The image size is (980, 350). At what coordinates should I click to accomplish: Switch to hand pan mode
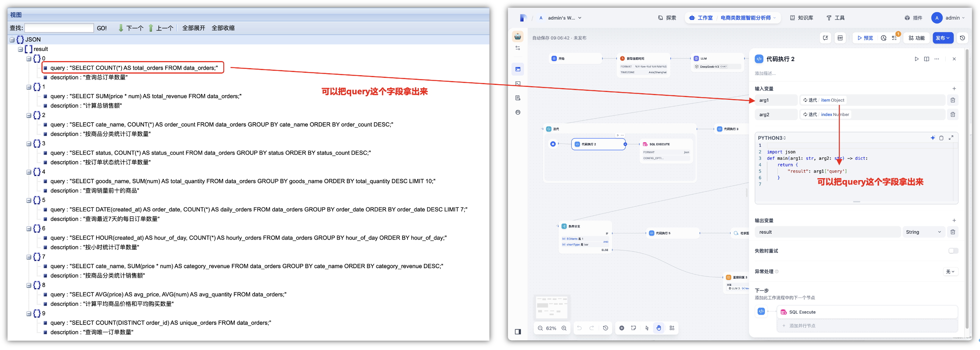tap(659, 328)
